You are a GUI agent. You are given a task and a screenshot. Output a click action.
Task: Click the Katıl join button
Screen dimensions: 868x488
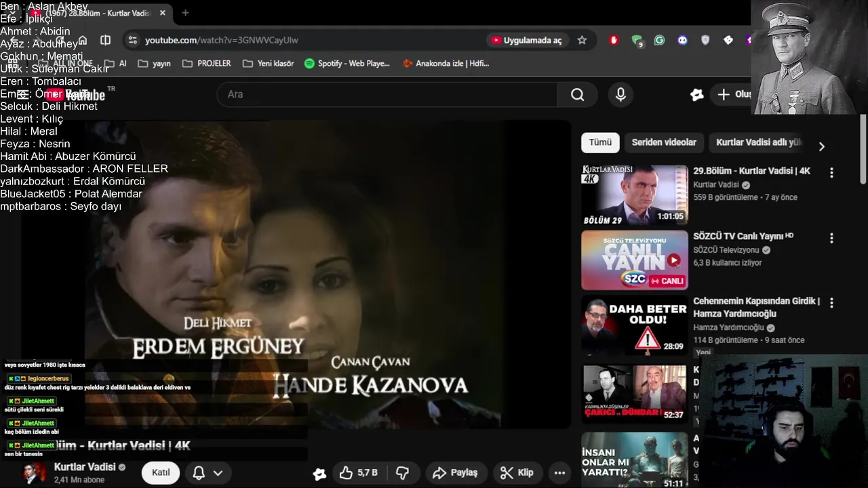[x=161, y=472]
